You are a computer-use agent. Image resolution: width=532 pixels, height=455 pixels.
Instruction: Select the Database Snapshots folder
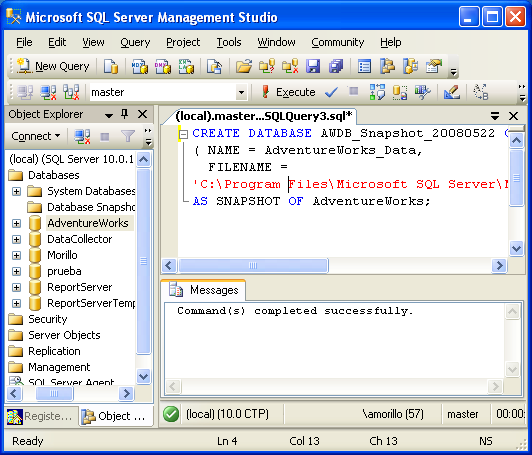click(81, 207)
